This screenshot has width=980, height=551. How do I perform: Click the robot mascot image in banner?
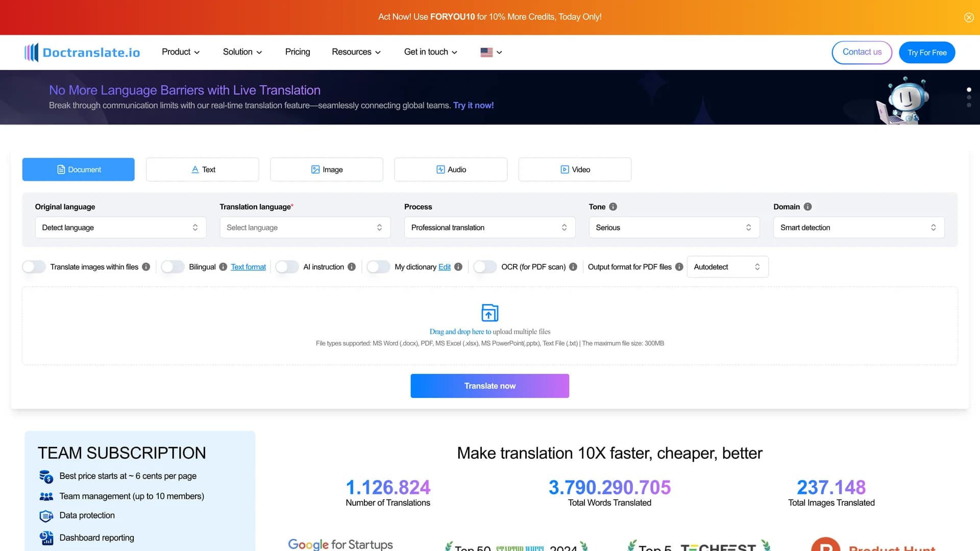902,101
